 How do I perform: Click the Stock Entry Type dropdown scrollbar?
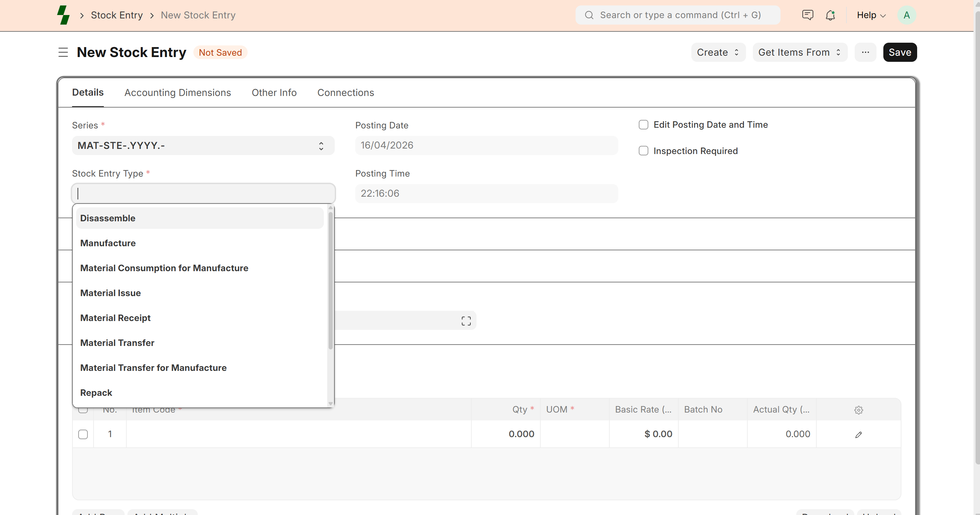[x=330, y=281]
